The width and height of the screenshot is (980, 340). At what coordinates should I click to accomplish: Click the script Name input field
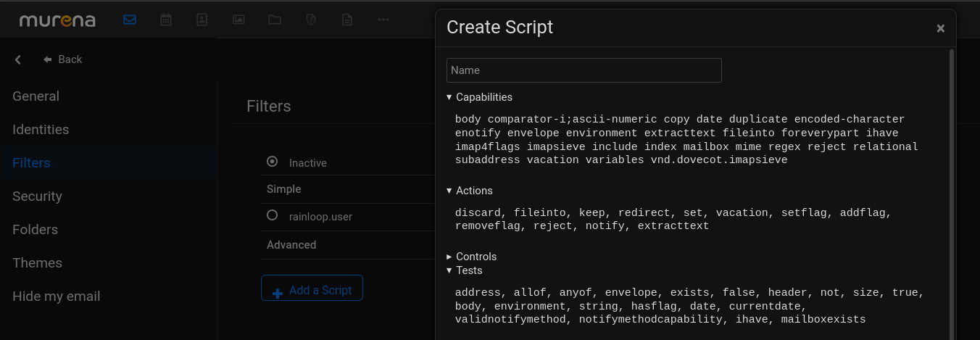click(584, 70)
